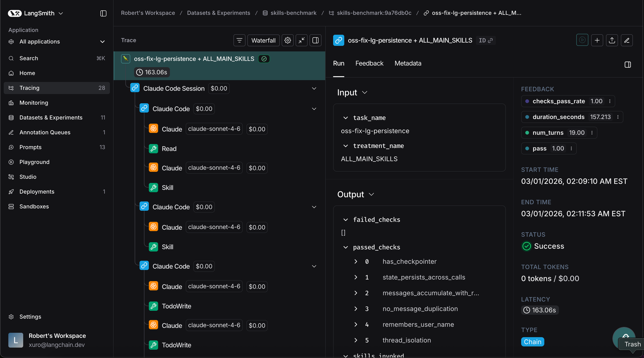Expand has_checkpointer passed check
Viewport: 644px width, 358px height.
click(356, 262)
